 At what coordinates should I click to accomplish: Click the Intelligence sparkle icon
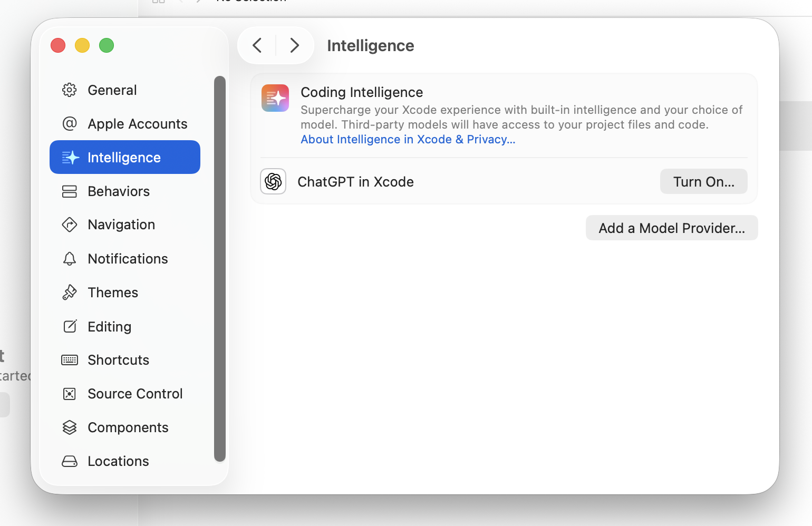pyautogui.click(x=70, y=157)
